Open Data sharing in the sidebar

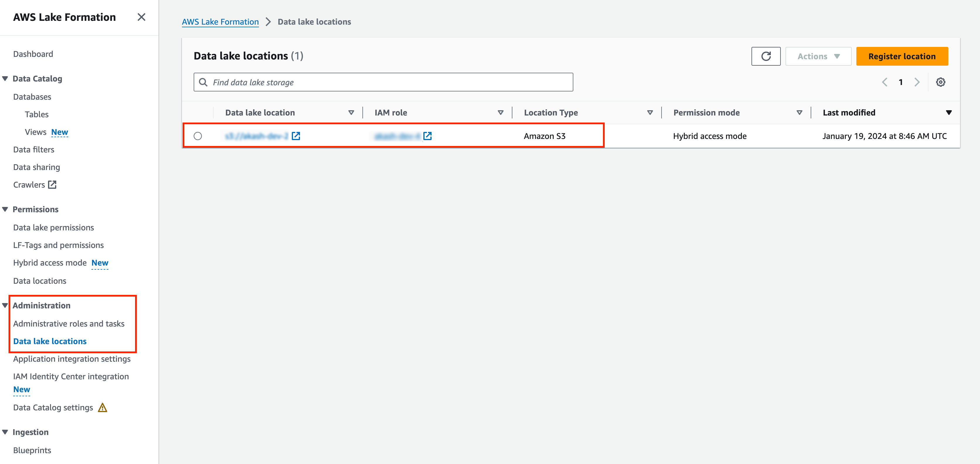pyautogui.click(x=37, y=167)
